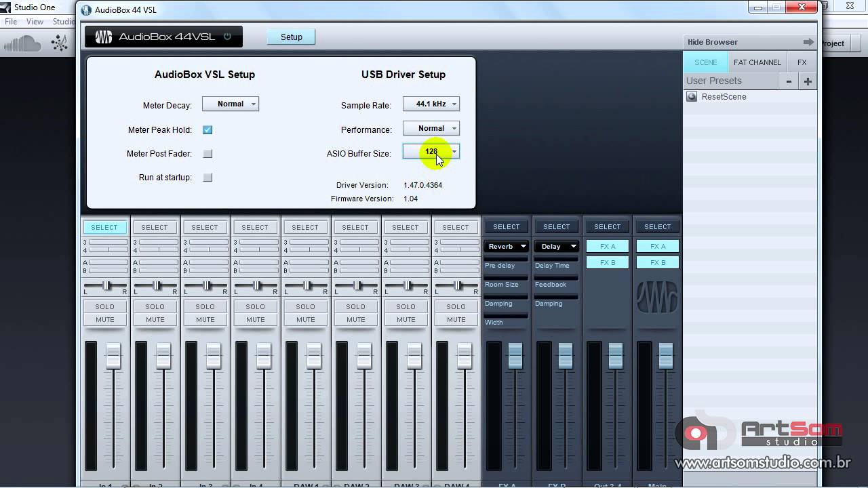This screenshot has height=488, width=868.
Task: Solo the DAW 1 channel
Action: click(x=305, y=306)
